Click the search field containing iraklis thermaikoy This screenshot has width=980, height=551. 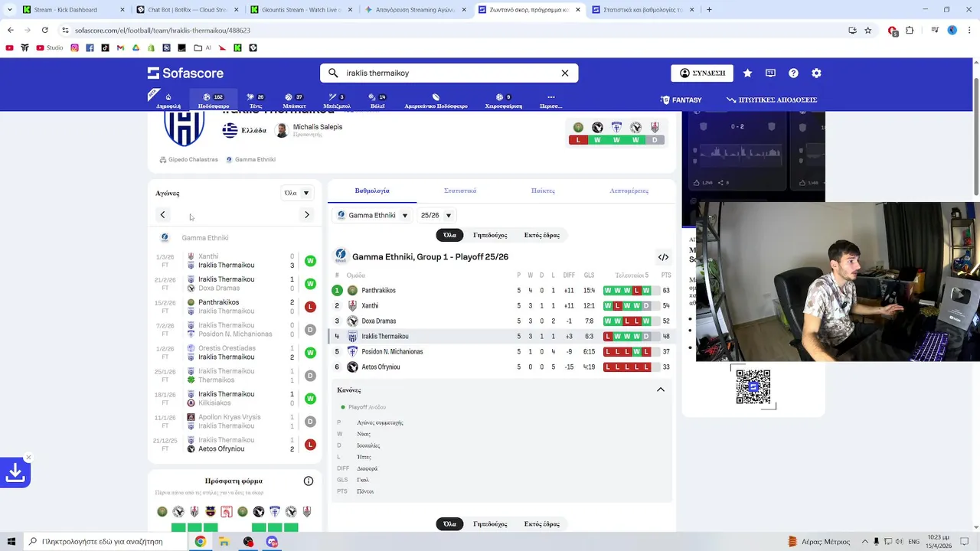tap(449, 73)
